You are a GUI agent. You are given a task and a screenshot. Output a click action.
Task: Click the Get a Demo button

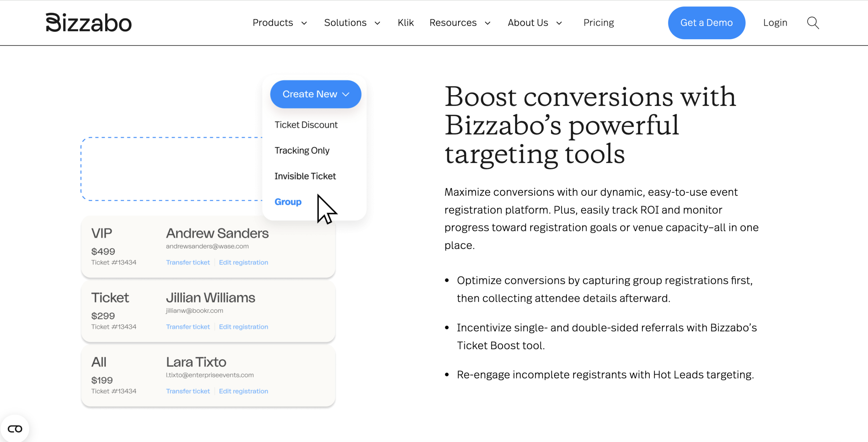point(706,23)
